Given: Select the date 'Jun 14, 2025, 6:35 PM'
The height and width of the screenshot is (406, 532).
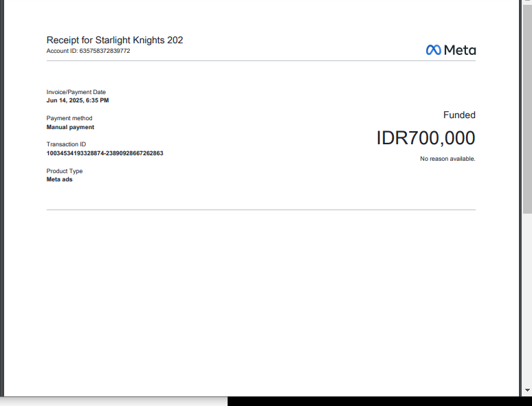Looking at the screenshot, I should coord(78,100).
